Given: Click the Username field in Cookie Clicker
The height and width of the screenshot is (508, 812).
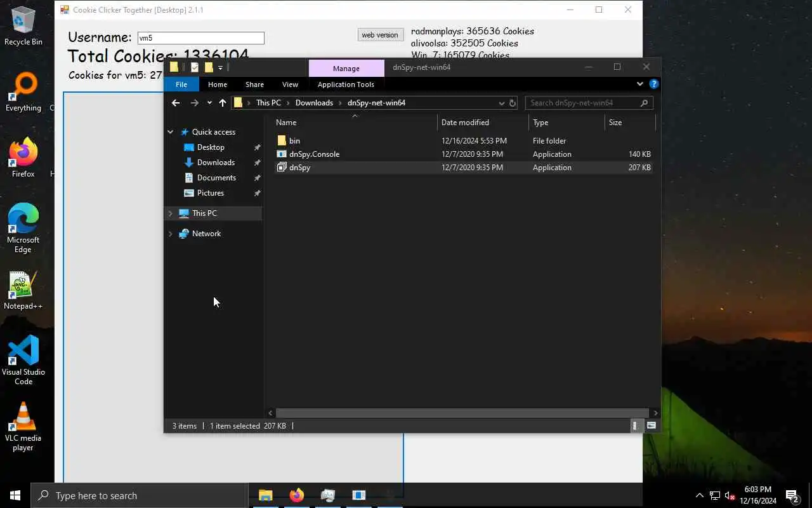Looking at the screenshot, I should click(x=200, y=38).
